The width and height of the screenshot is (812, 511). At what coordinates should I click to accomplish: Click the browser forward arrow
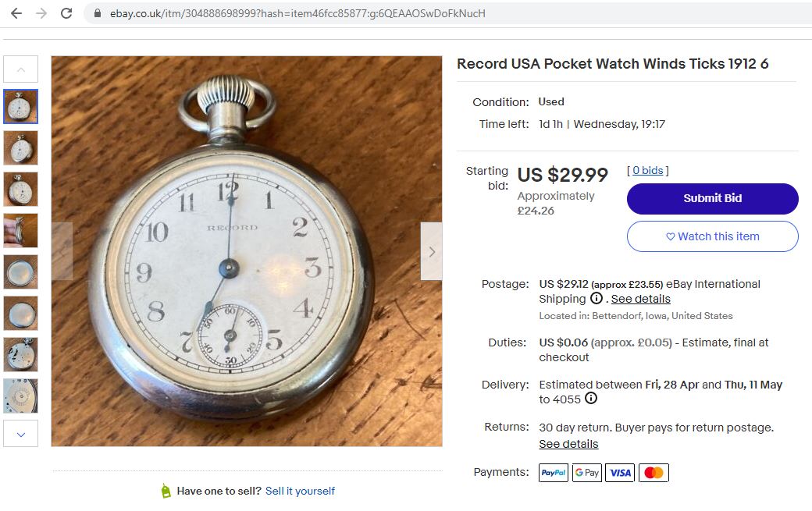(x=41, y=13)
